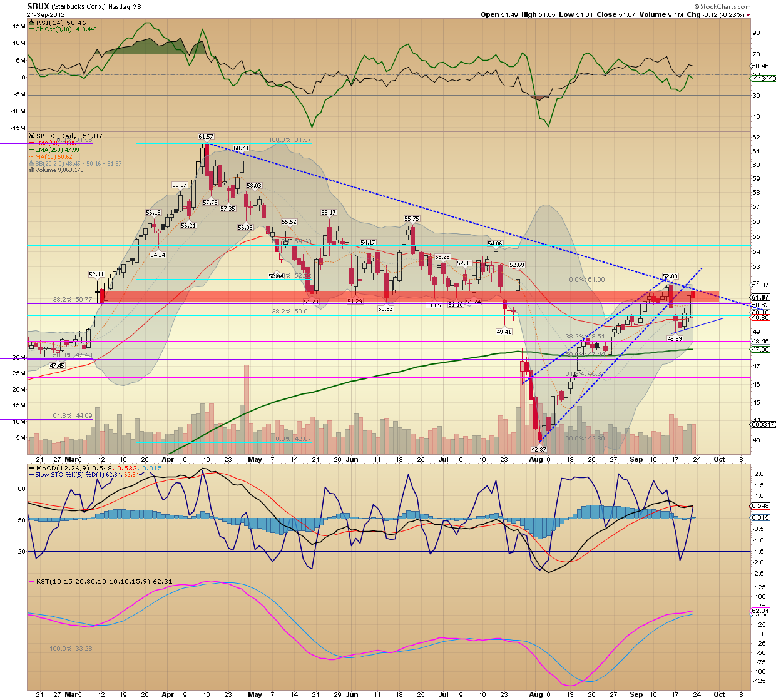
Task: Click the 51.87 tag on right axis
Action: (760, 285)
